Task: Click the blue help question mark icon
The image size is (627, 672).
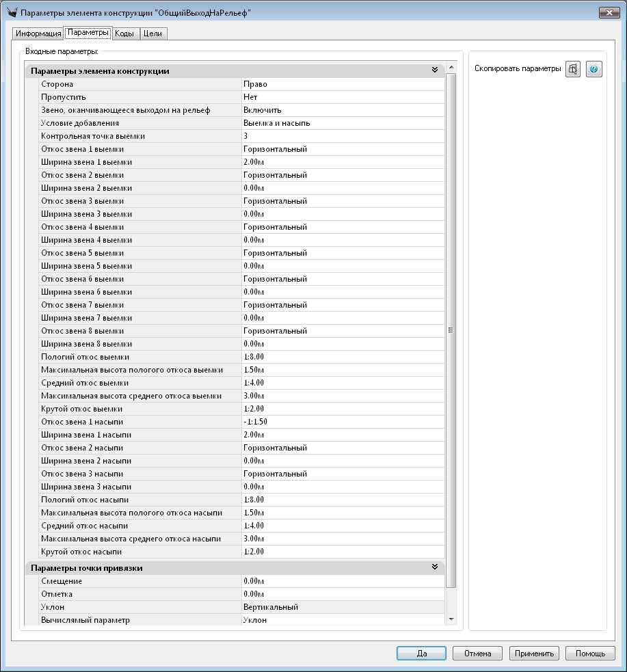Action: (x=594, y=69)
